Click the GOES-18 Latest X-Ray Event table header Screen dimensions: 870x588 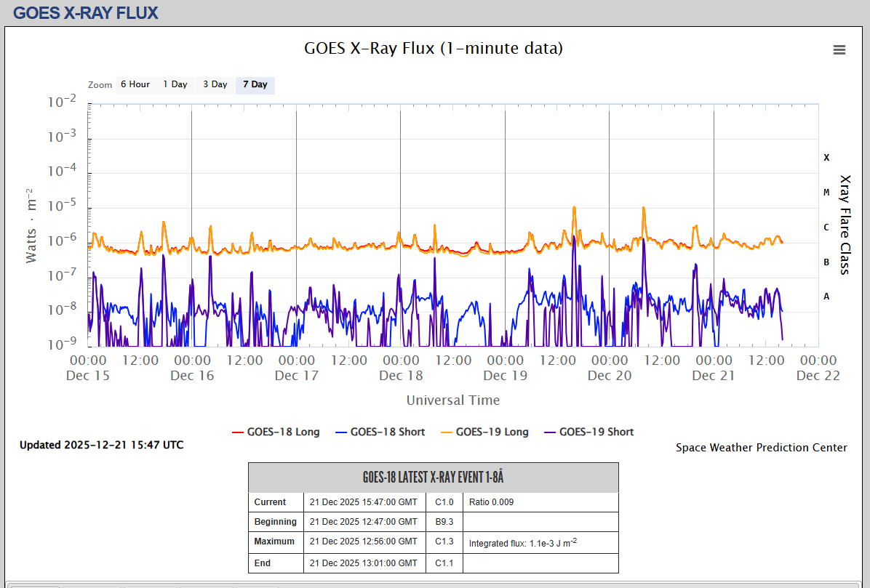[x=433, y=478]
